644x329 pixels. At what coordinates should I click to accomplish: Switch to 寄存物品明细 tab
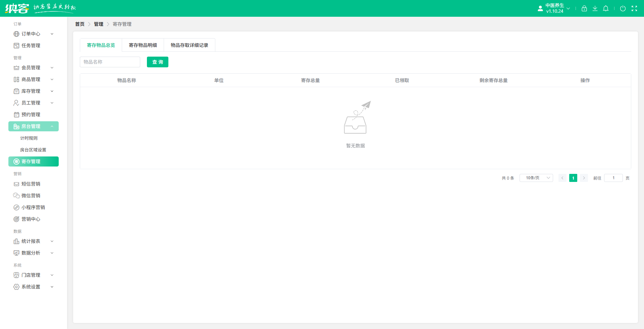(143, 45)
